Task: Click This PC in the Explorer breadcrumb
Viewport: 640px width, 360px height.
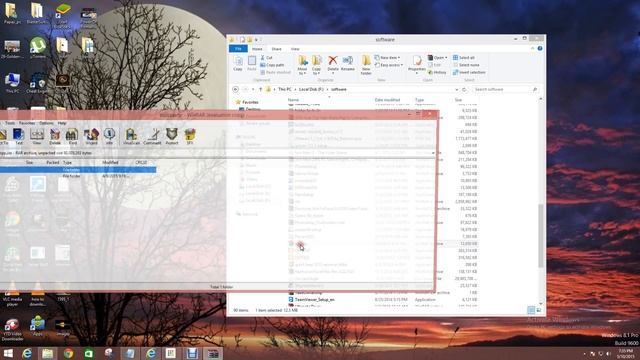Action: (284, 89)
